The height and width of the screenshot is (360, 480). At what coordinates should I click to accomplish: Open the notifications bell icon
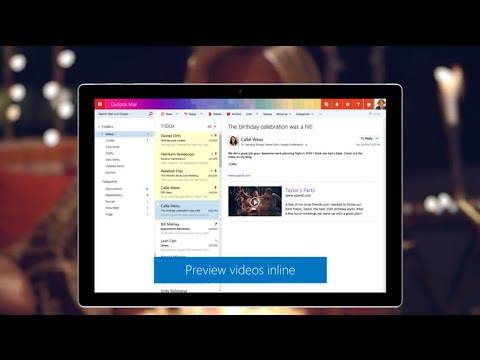tap(337, 104)
